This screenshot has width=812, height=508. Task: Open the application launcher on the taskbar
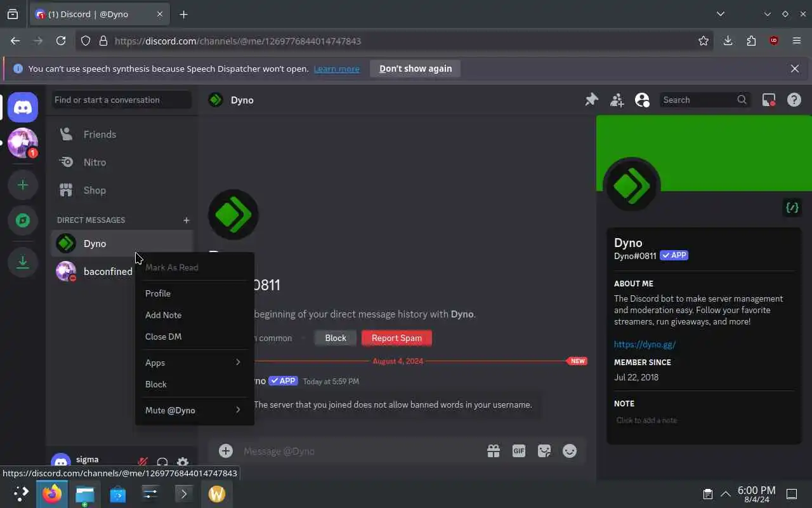pos(21,493)
